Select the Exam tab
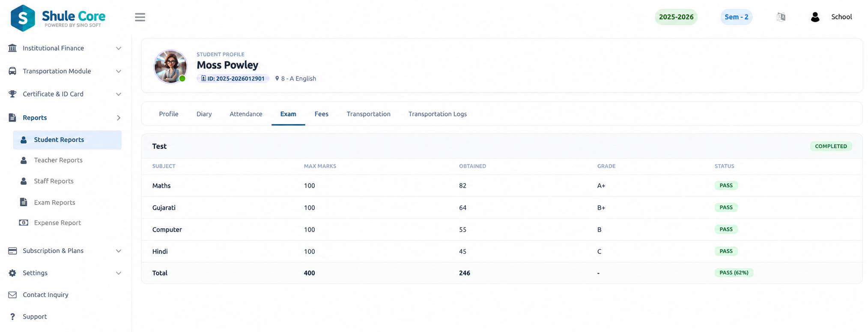The height and width of the screenshot is (332, 868). [x=288, y=114]
